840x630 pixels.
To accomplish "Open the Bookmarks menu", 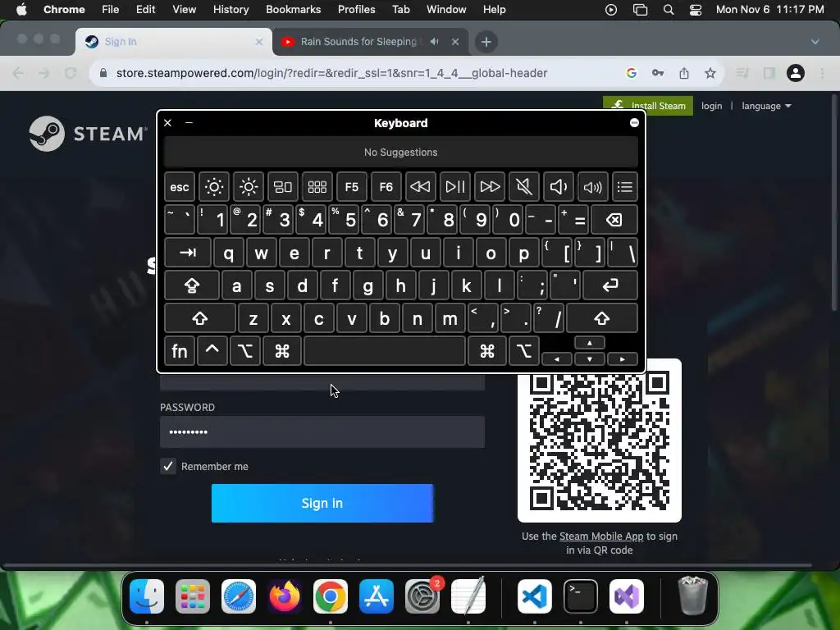I will click(293, 10).
